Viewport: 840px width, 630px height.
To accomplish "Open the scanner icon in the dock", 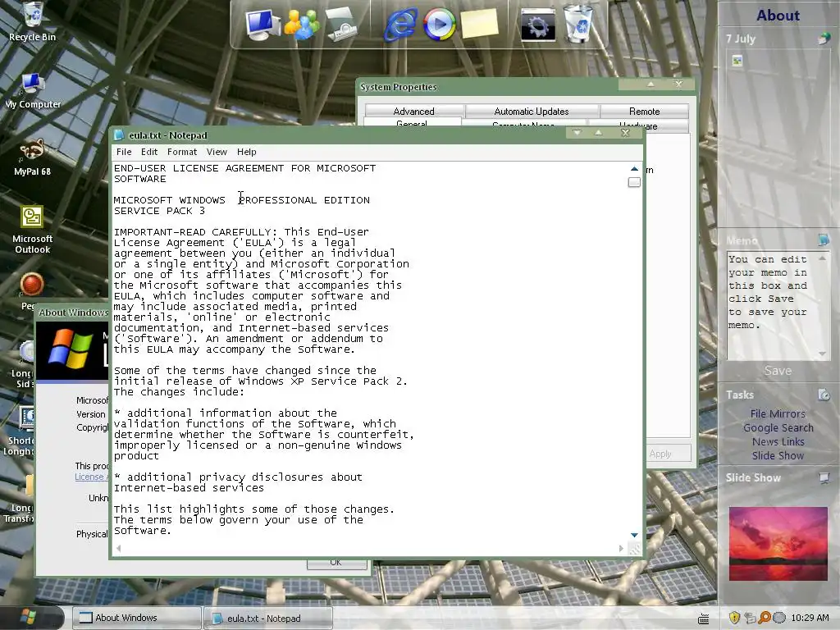I will [341, 24].
